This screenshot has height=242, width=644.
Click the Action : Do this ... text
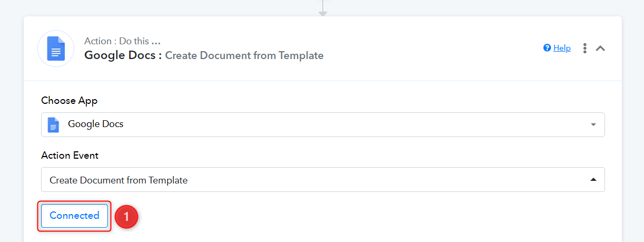(x=122, y=41)
